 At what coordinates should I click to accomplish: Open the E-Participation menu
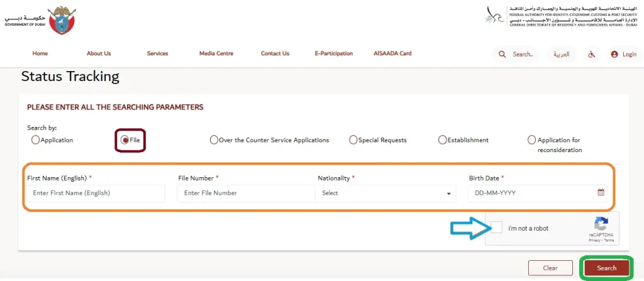point(334,53)
